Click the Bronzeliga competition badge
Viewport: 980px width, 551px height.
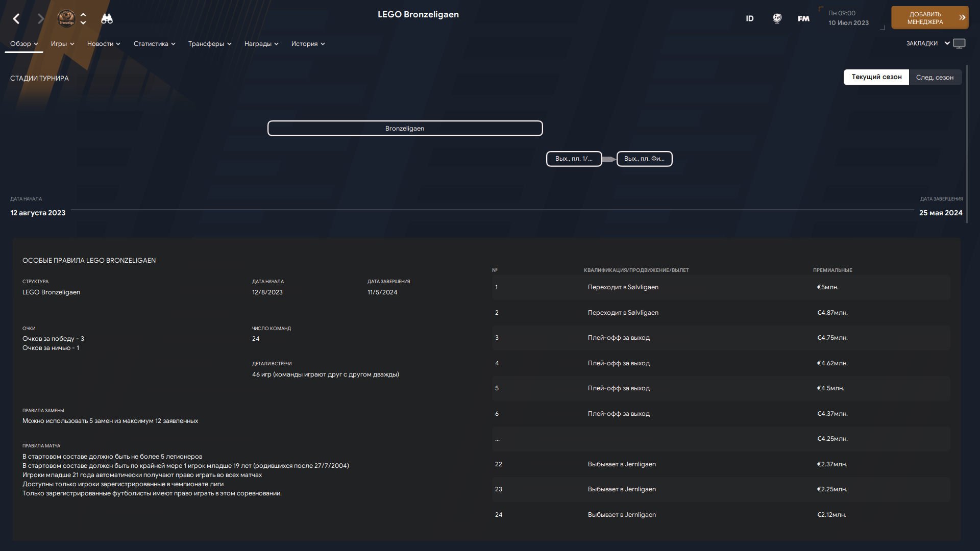(66, 18)
